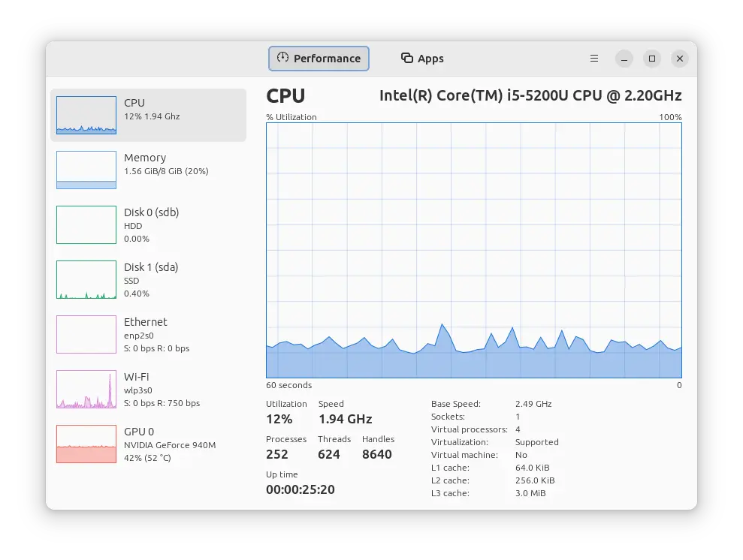
Task: Close the system monitor window
Action: 680,59
